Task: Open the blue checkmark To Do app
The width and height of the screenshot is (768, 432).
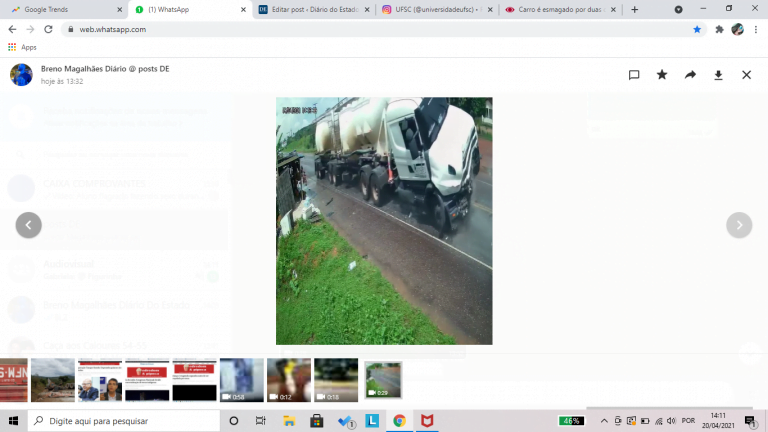Action: tap(346, 421)
